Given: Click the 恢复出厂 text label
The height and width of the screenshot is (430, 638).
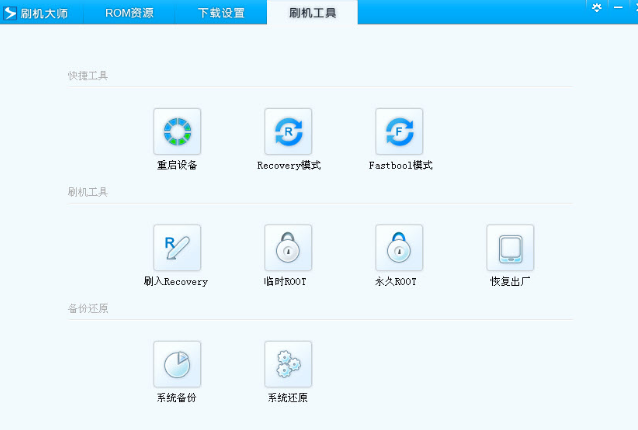Looking at the screenshot, I should coord(510,282).
